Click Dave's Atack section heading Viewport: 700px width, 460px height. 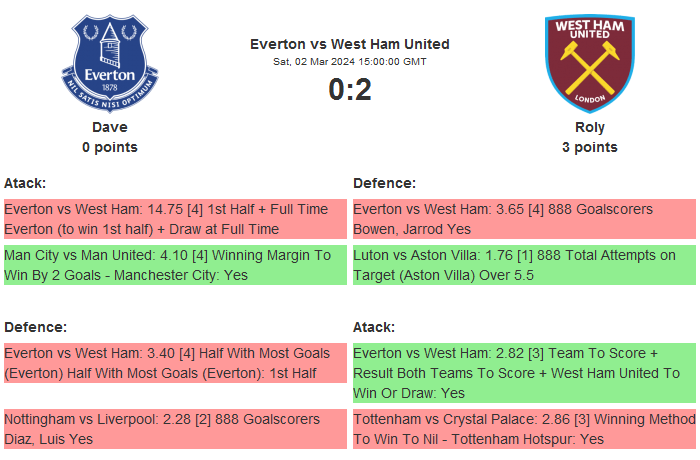[25, 183]
